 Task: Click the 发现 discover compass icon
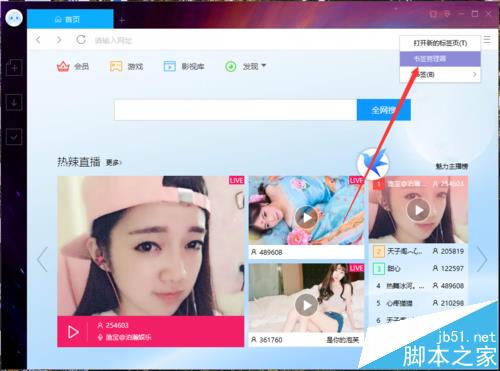231,66
